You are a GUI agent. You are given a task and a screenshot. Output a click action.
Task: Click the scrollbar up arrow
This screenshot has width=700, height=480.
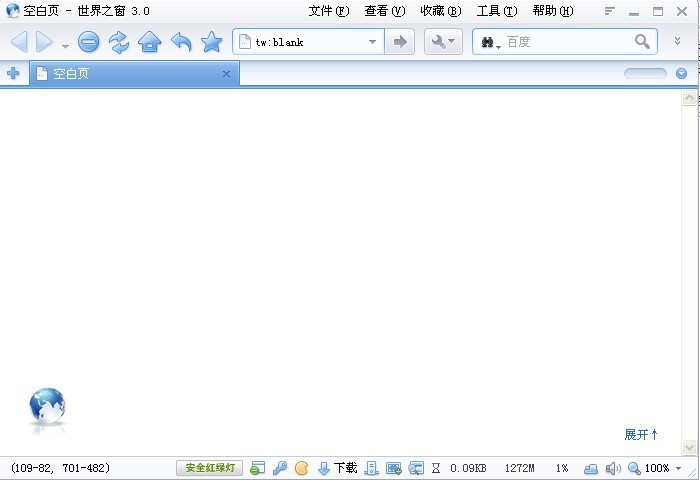point(689,98)
